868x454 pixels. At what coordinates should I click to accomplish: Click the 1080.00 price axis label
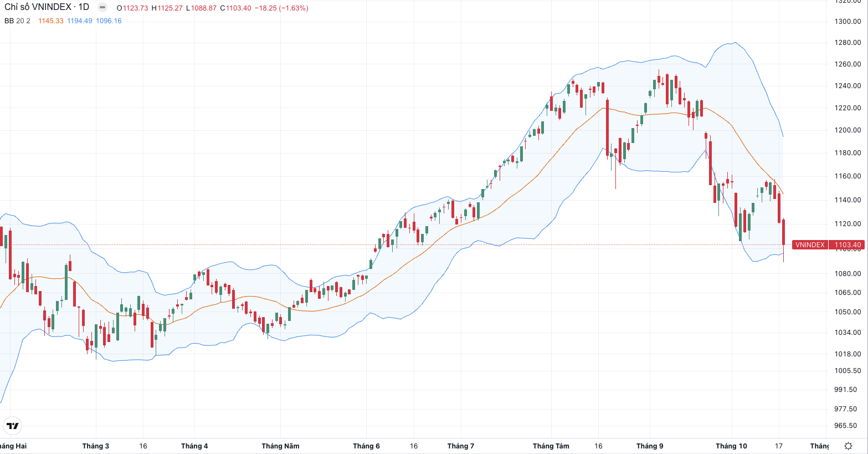[848, 274]
